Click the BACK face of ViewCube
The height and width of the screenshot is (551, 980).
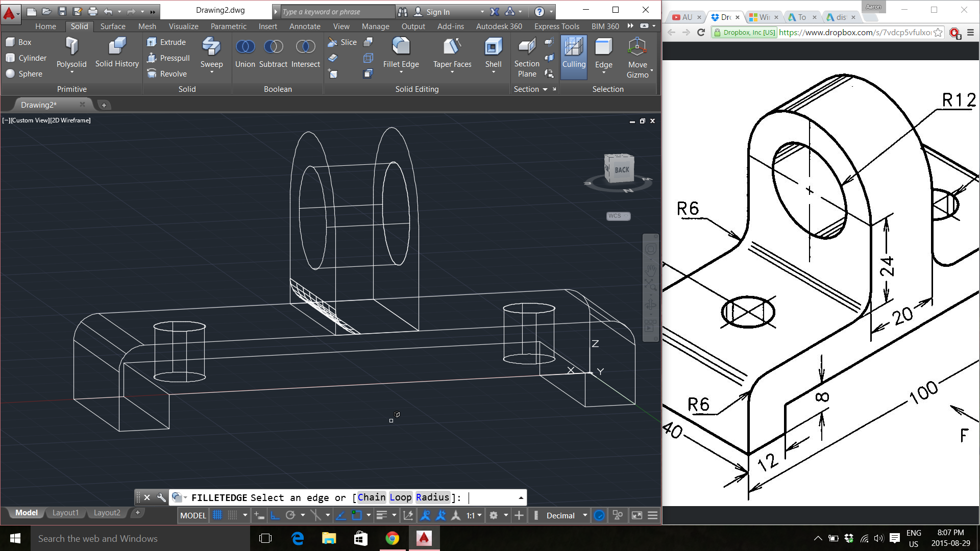[621, 170]
